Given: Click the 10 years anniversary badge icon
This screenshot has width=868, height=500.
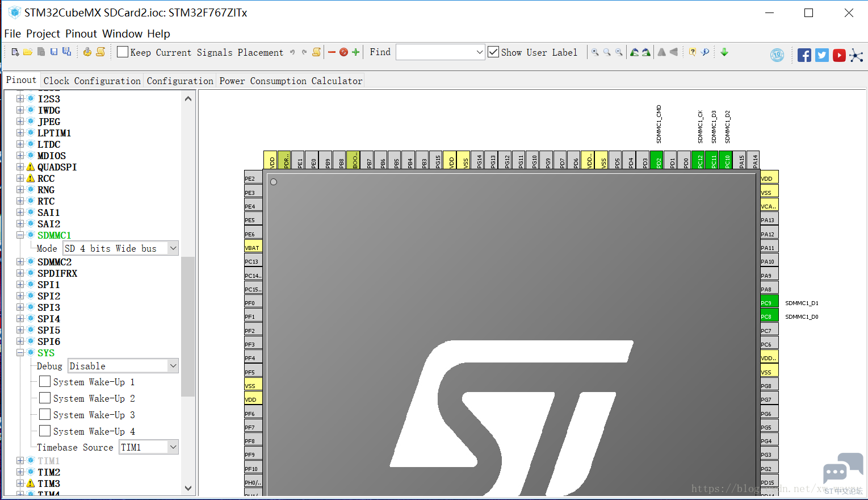Looking at the screenshot, I should point(777,55).
